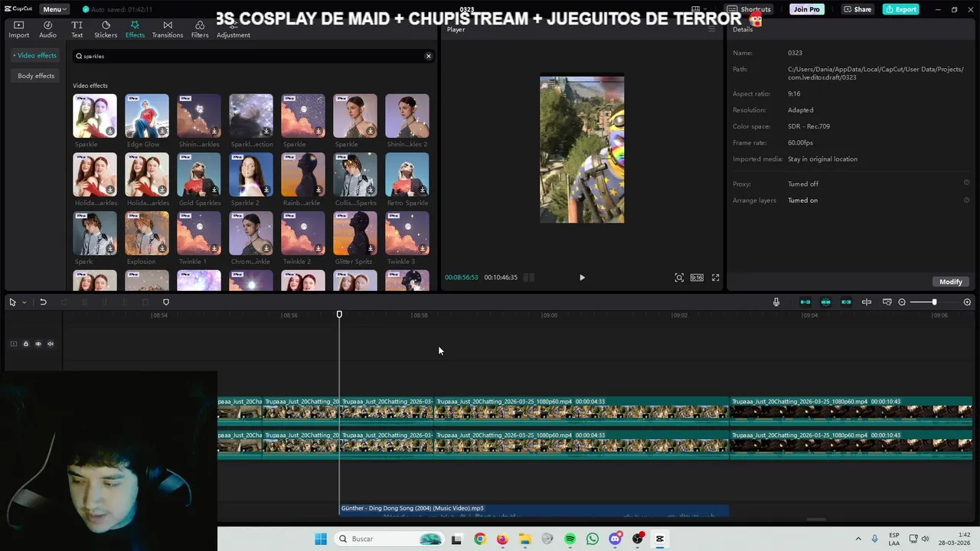Select Video effects category
980x551 pixels.
point(34,55)
